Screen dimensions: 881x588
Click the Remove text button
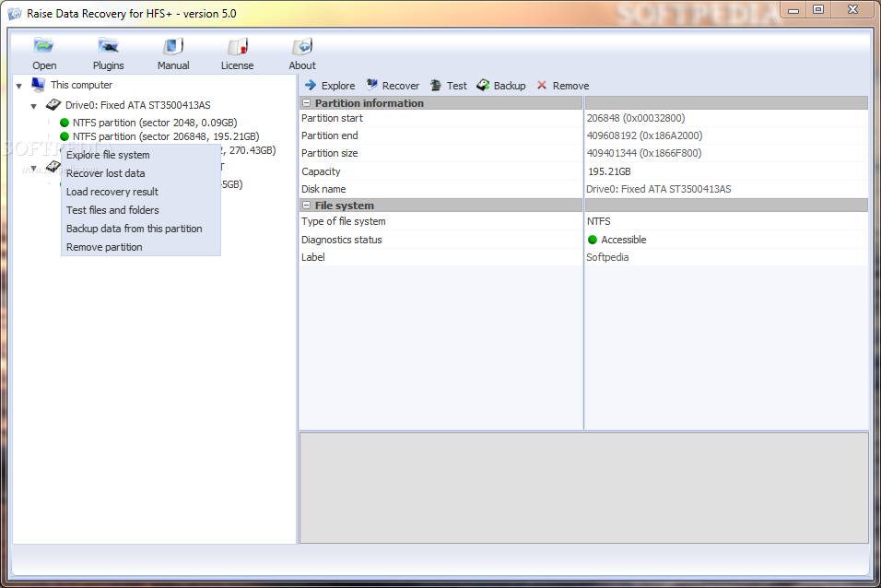point(570,86)
